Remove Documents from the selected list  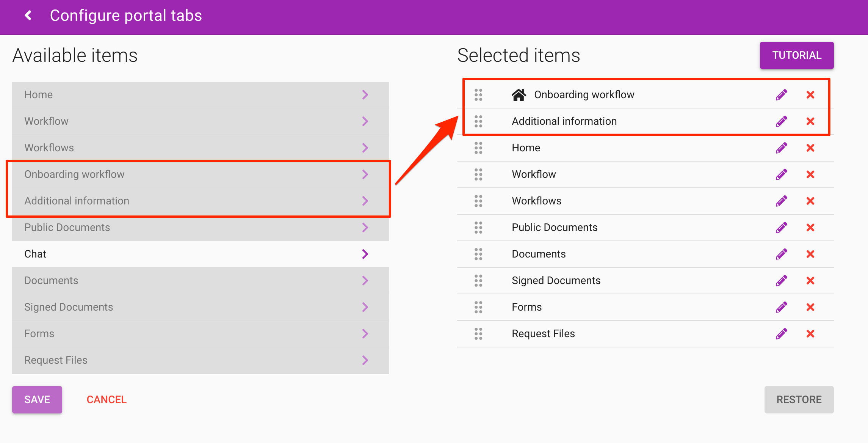click(x=810, y=254)
